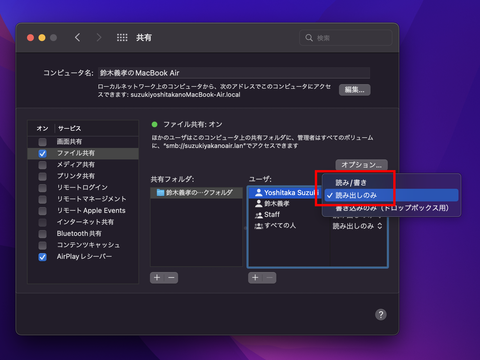Click the Staff group icon
The height and width of the screenshot is (360, 480).
click(x=259, y=215)
